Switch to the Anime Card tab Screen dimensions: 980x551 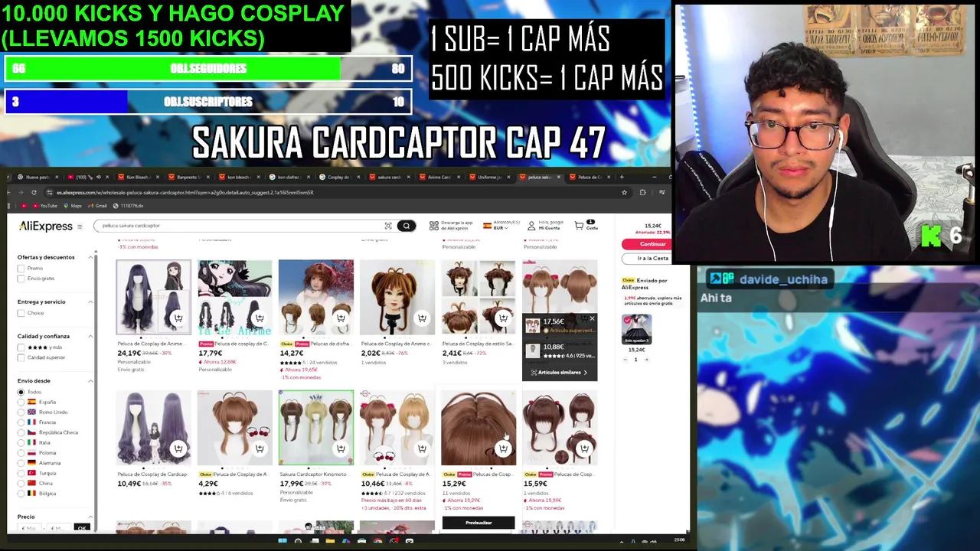click(439, 177)
